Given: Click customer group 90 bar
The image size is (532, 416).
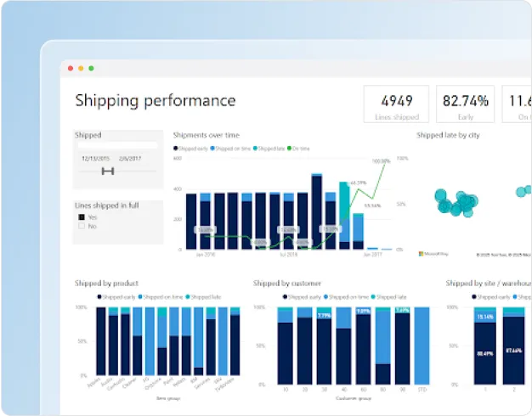Looking at the screenshot, I should pos(402,346).
